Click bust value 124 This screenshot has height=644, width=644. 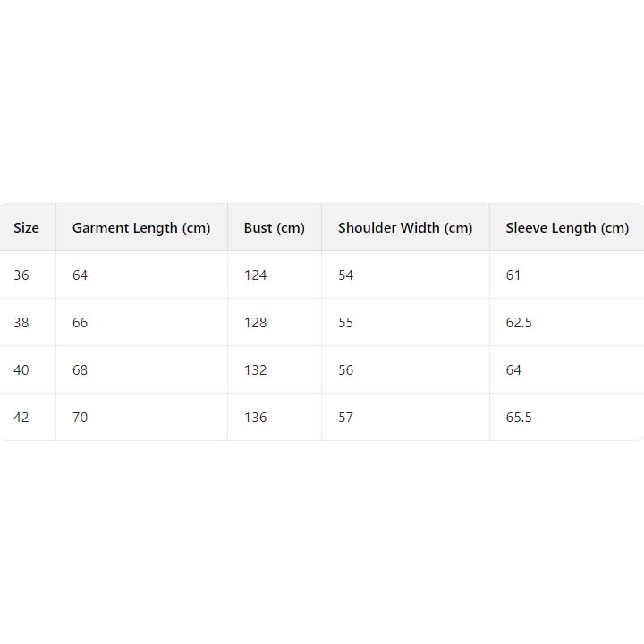[x=256, y=275]
